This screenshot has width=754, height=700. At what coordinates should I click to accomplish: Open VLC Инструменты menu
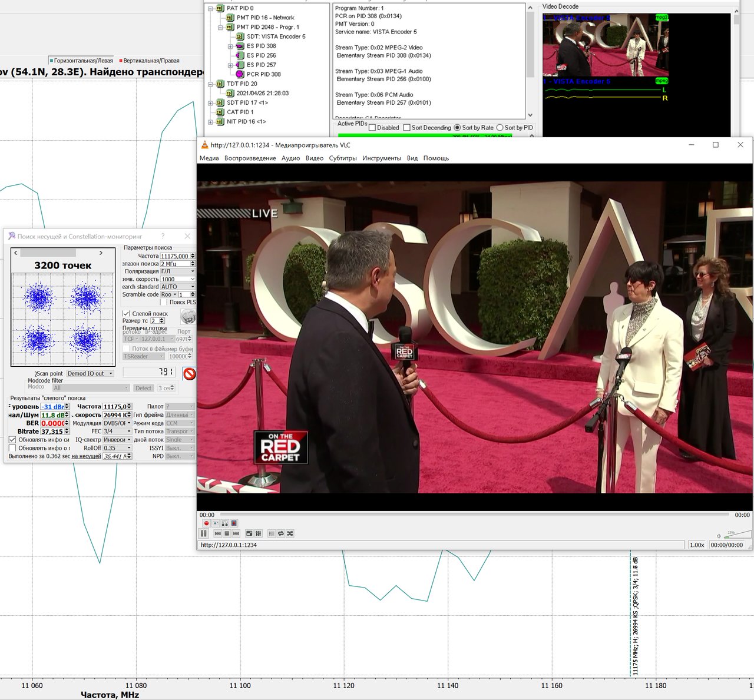coord(382,158)
